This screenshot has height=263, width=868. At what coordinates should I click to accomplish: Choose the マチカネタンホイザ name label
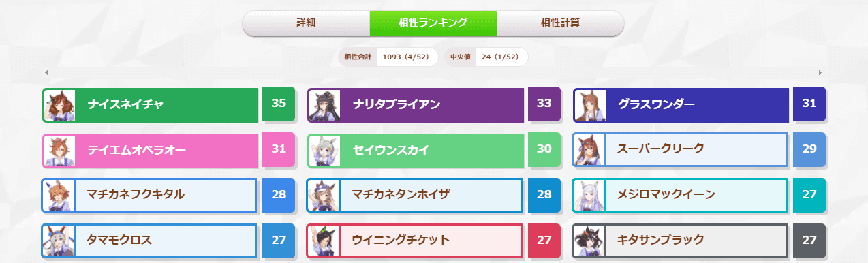401,195
